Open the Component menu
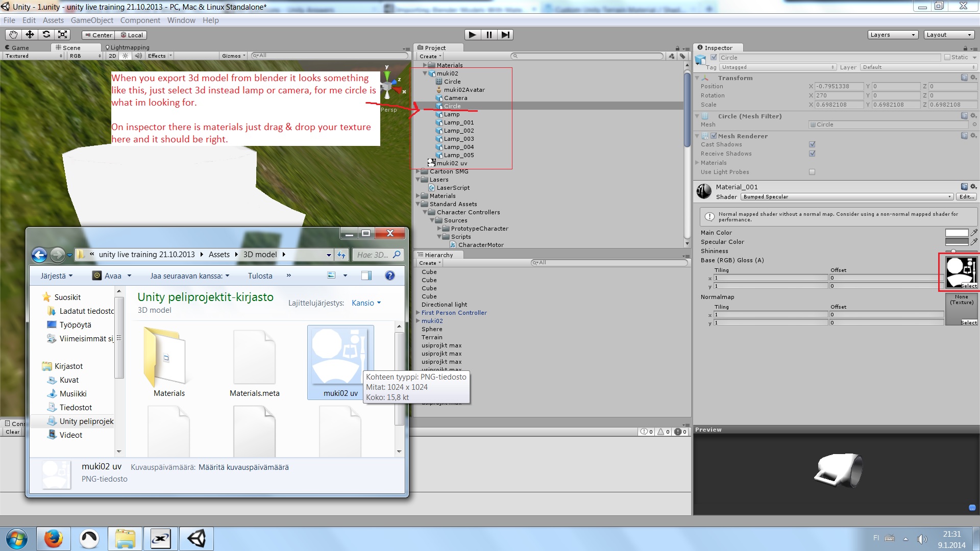This screenshot has width=980, height=551. tap(140, 20)
